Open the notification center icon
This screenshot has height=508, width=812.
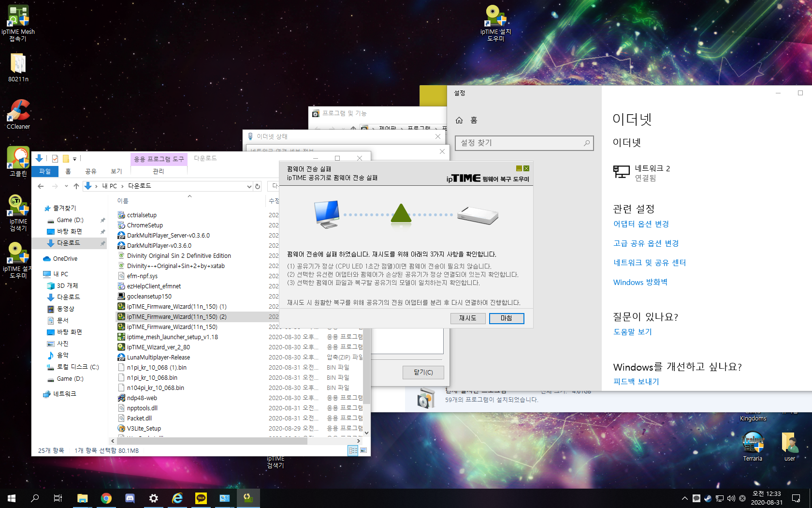[x=796, y=498]
